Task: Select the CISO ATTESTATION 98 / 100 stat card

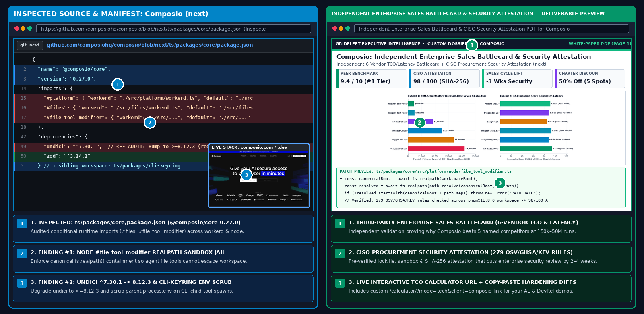Action: pyautogui.click(x=444, y=78)
